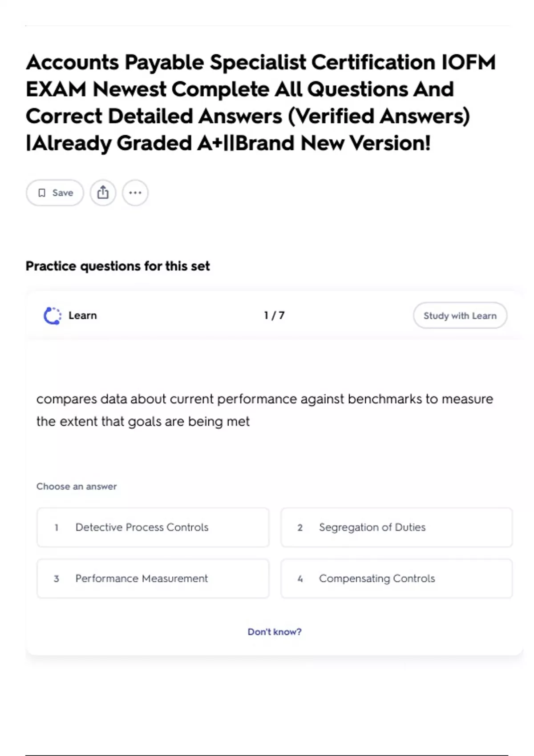
Task: Click the number 4 badge on fourth answer
Action: (x=300, y=579)
